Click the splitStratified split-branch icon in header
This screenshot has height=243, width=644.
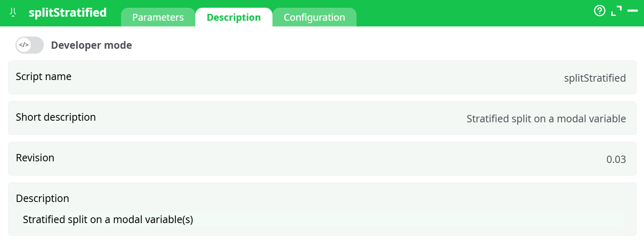click(12, 13)
